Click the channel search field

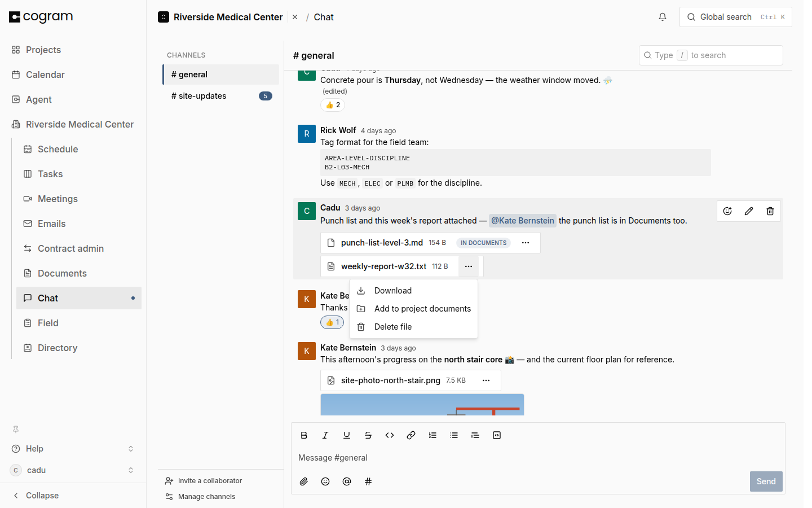tap(711, 55)
